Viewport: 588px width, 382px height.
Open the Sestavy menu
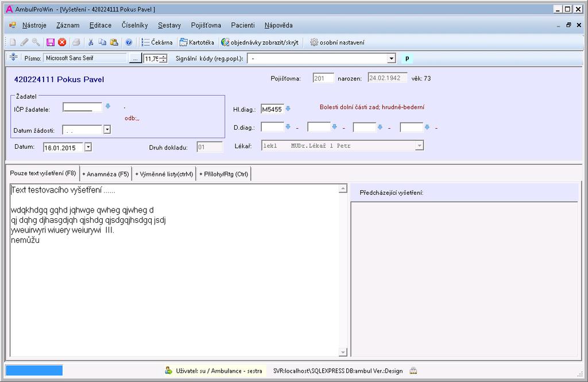[x=169, y=25]
